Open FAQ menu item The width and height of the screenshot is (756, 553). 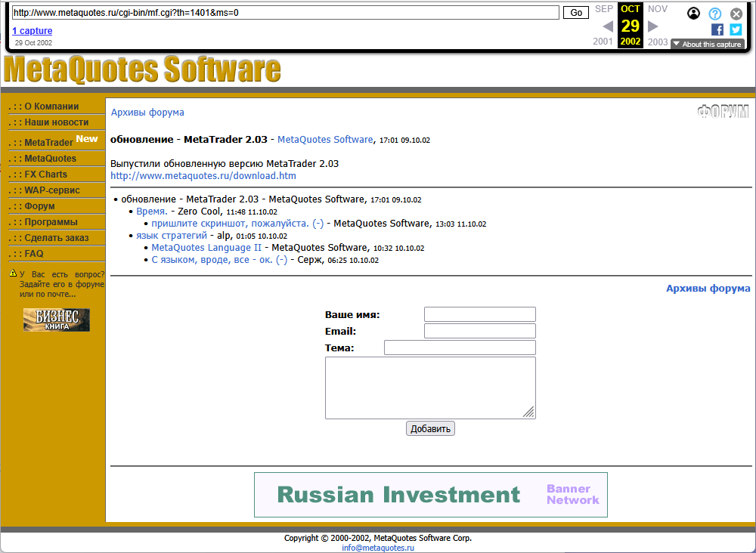click(34, 254)
